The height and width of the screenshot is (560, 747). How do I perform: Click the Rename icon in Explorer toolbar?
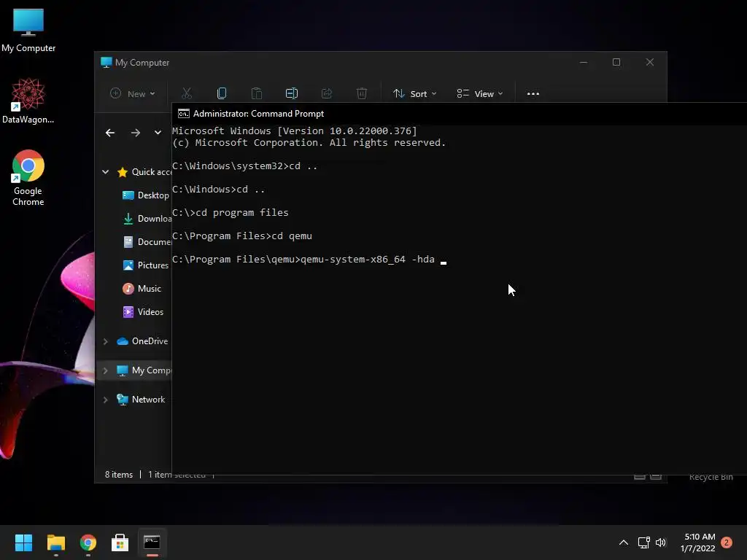(x=292, y=93)
